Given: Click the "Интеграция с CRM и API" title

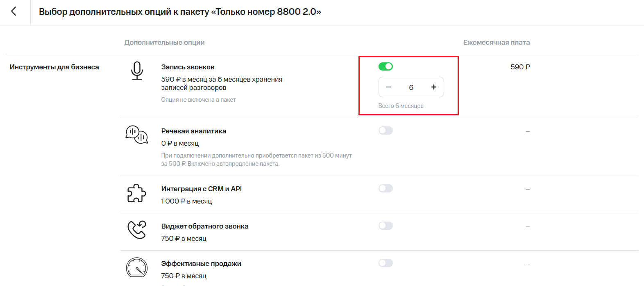Looking at the screenshot, I should (201, 189).
